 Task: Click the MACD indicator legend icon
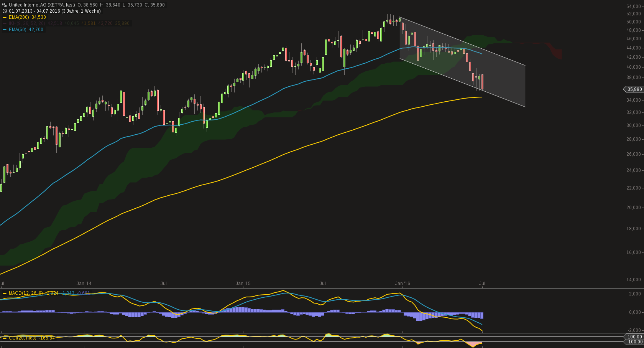coord(4,293)
